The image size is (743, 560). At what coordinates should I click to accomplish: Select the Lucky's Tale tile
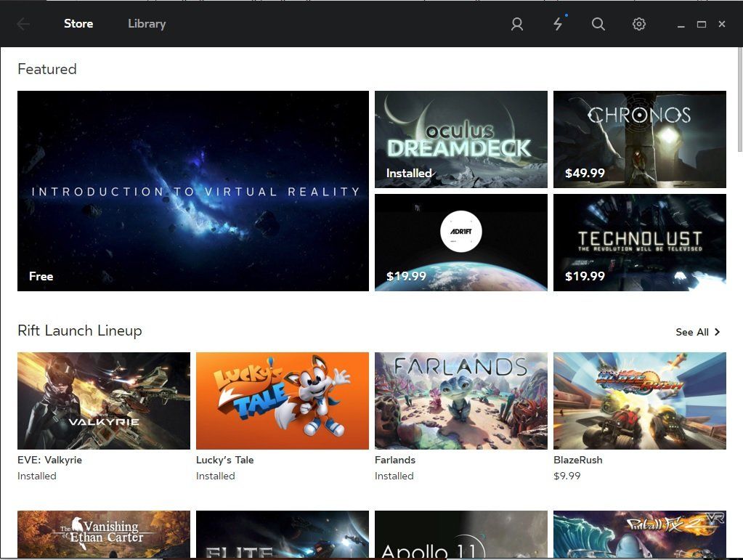tap(282, 400)
